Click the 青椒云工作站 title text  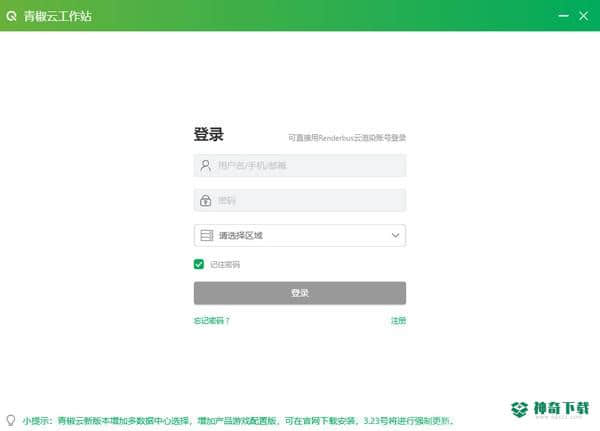click(58, 16)
